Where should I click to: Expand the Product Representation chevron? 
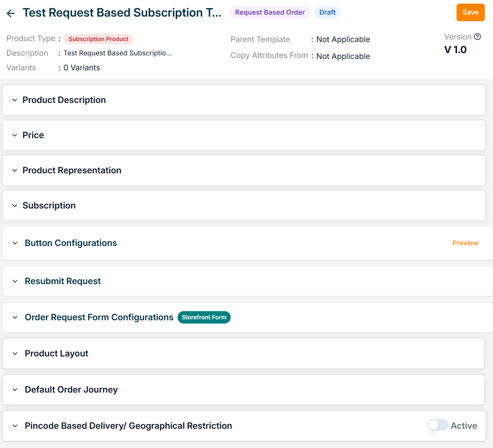15,170
